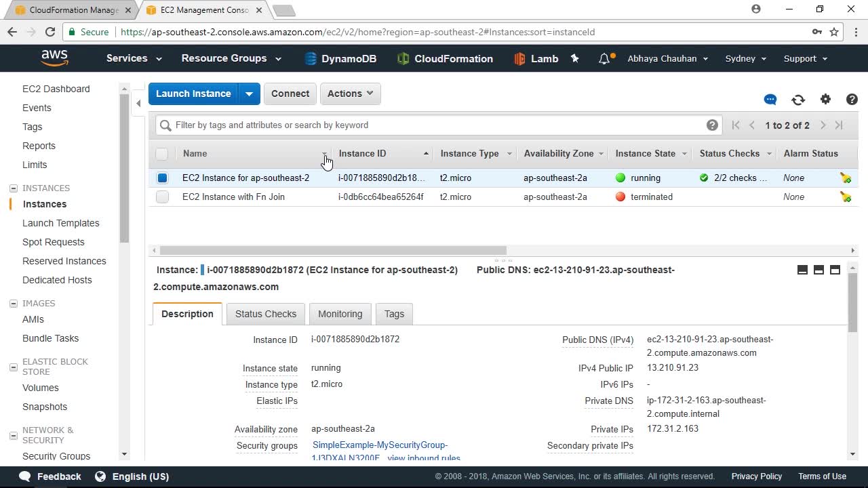This screenshot has height=488, width=868.
Task: Click the saved password key icon
Action: click(817, 32)
